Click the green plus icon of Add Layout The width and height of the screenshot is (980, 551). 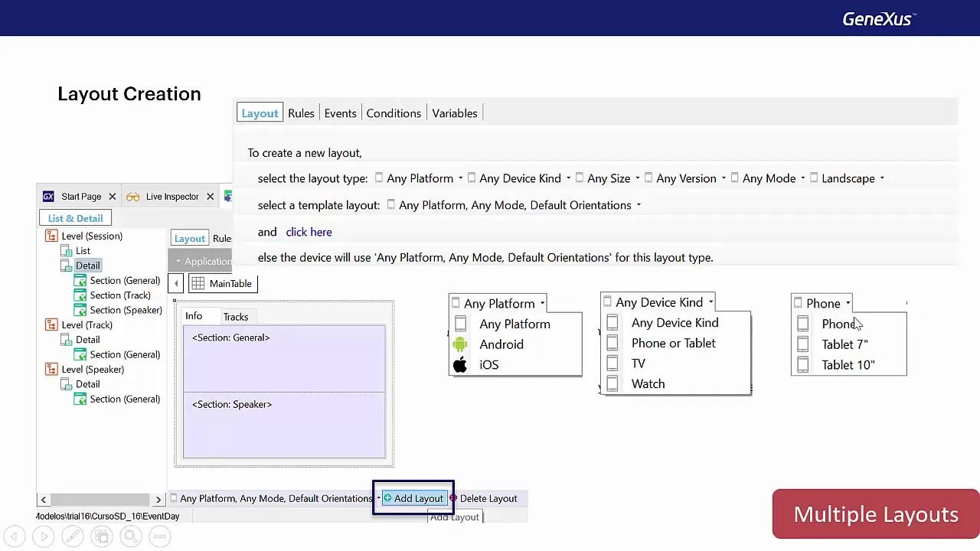coord(387,498)
